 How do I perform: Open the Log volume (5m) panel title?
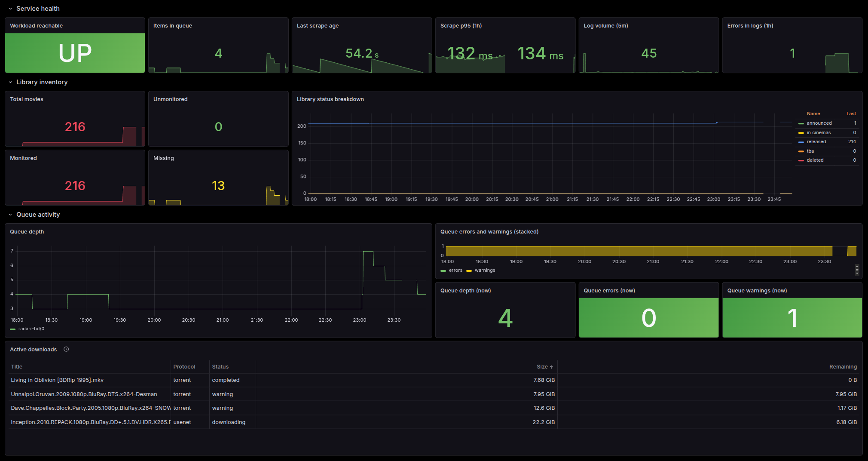pos(605,26)
